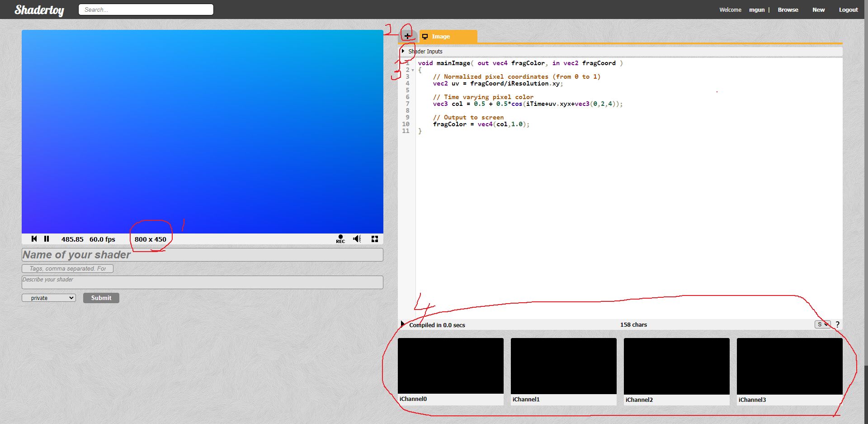Click the '// Time varying pixel color' comment
This screenshot has height=424, width=868.
pos(483,97)
